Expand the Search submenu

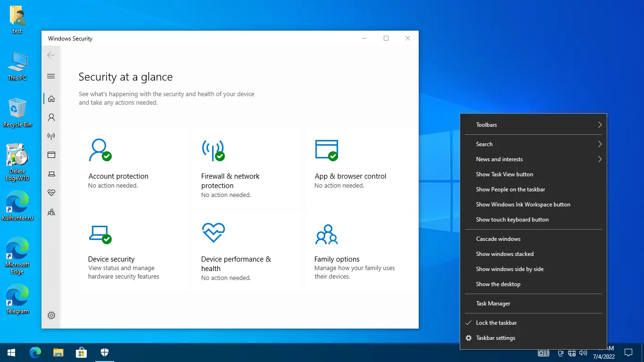pos(533,144)
